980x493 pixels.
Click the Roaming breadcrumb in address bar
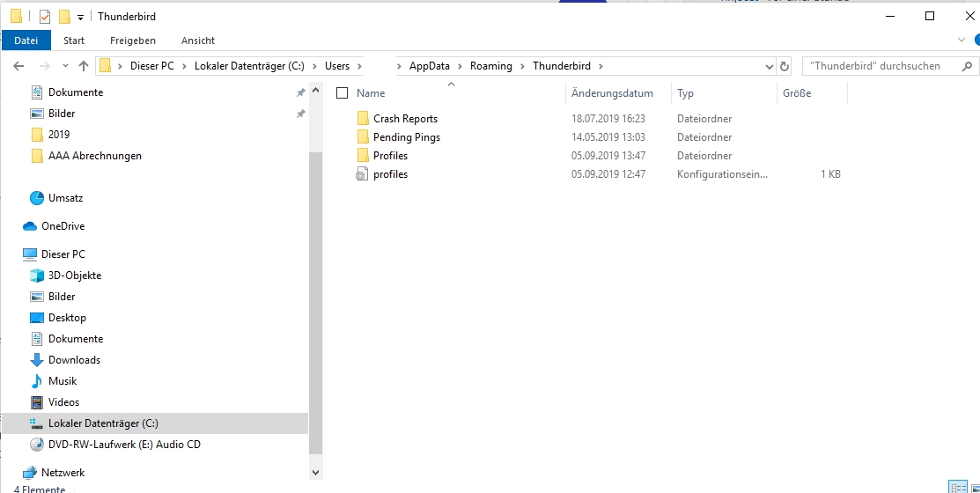(x=490, y=66)
